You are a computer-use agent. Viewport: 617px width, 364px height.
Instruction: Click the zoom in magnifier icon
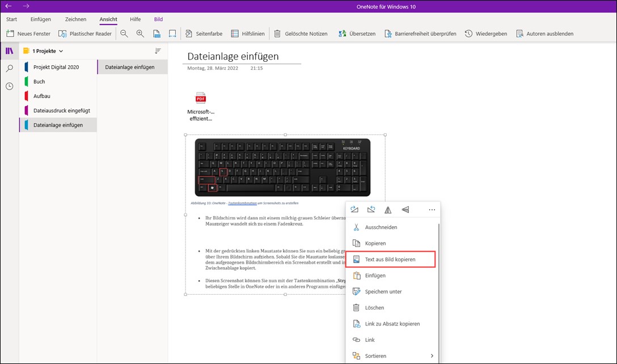pos(141,34)
